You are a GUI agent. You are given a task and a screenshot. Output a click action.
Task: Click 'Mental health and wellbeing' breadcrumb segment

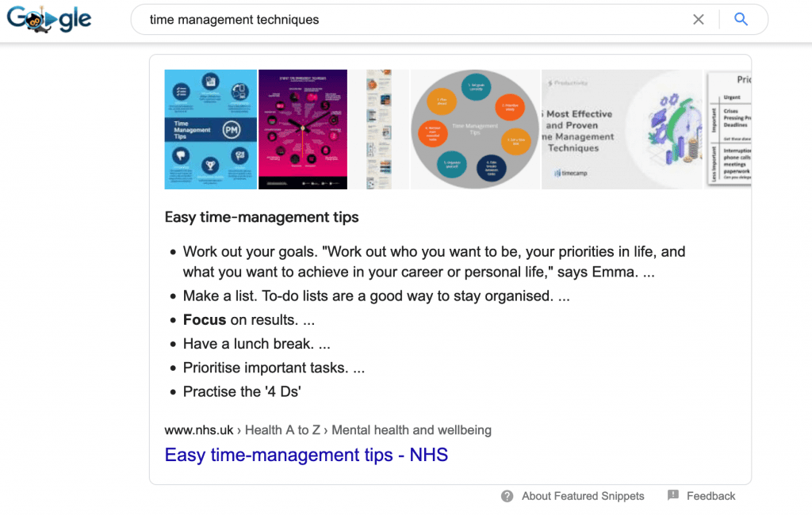[x=412, y=430]
